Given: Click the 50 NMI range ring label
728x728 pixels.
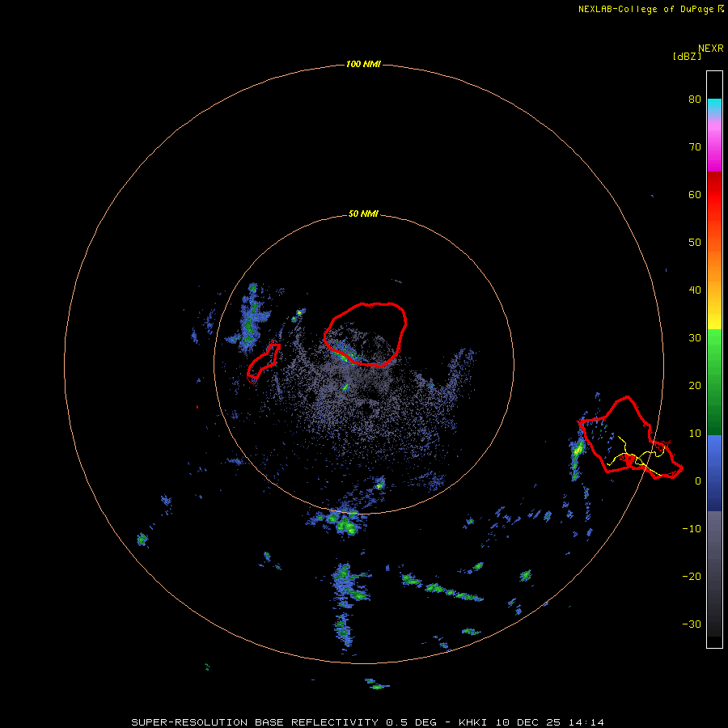Looking at the screenshot, I should 363,214.
